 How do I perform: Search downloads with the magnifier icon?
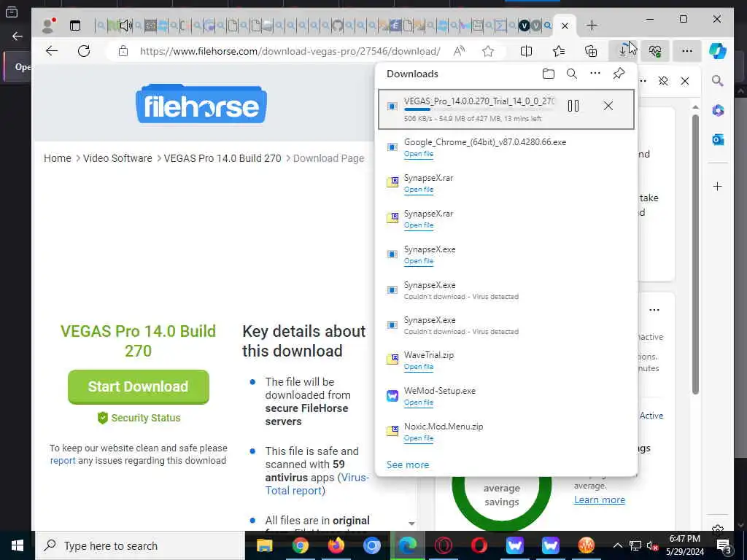(x=572, y=74)
